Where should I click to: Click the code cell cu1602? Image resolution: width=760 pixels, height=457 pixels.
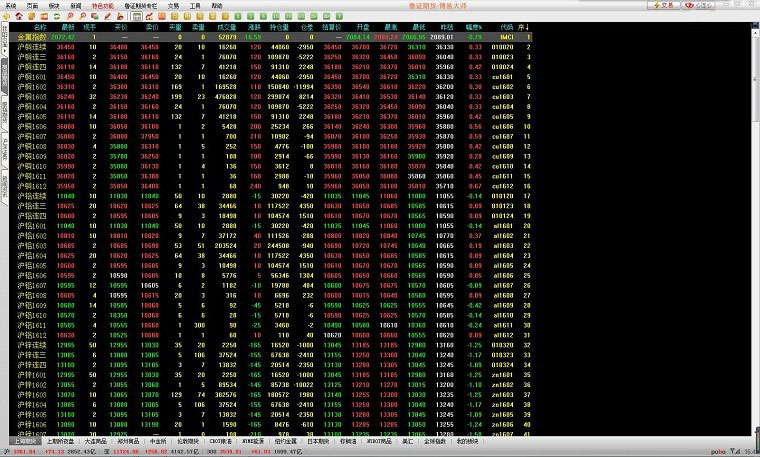click(503, 87)
